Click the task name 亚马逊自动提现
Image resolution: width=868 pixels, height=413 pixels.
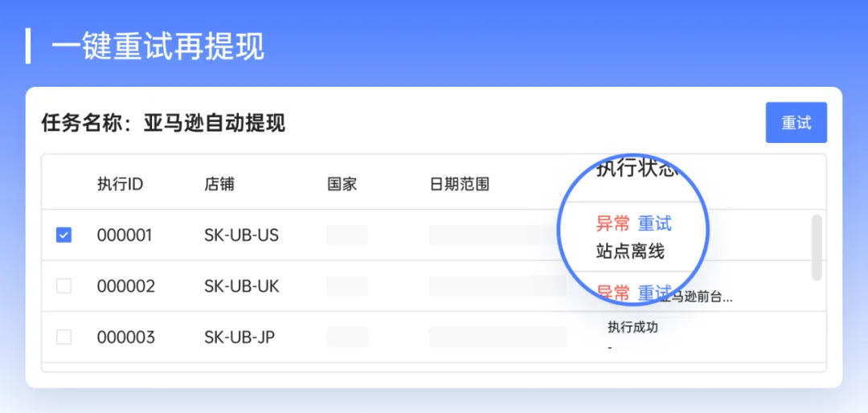tap(215, 123)
